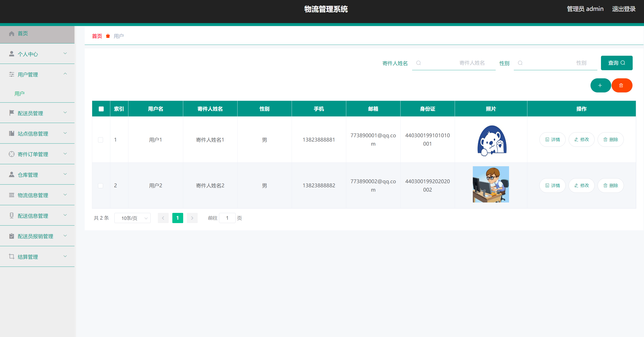Open the 寄件订单管理 menu label
The height and width of the screenshot is (337, 644).
coord(33,154)
